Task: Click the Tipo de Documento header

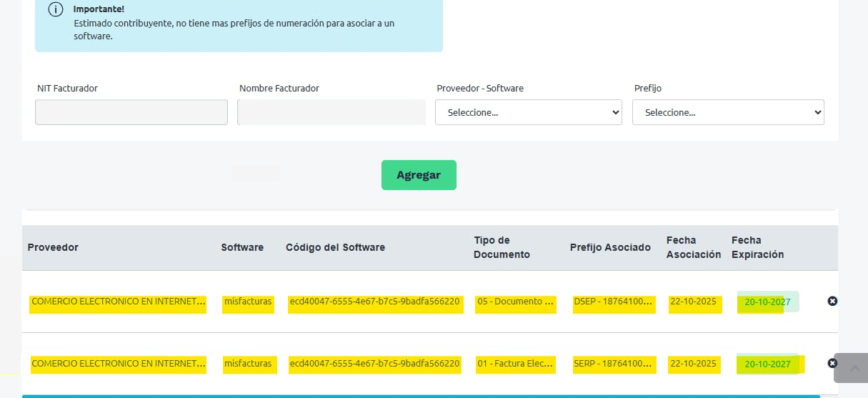Action: [502, 247]
